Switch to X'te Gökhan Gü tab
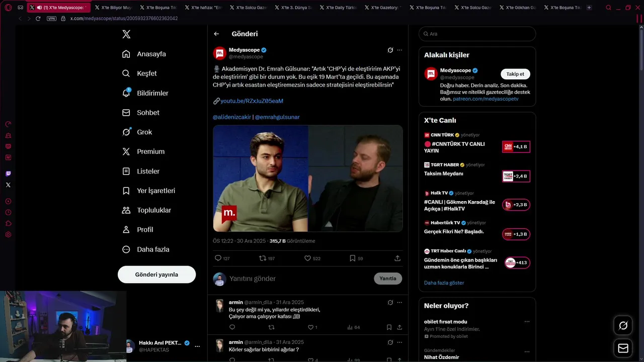 click(x=518, y=8)
